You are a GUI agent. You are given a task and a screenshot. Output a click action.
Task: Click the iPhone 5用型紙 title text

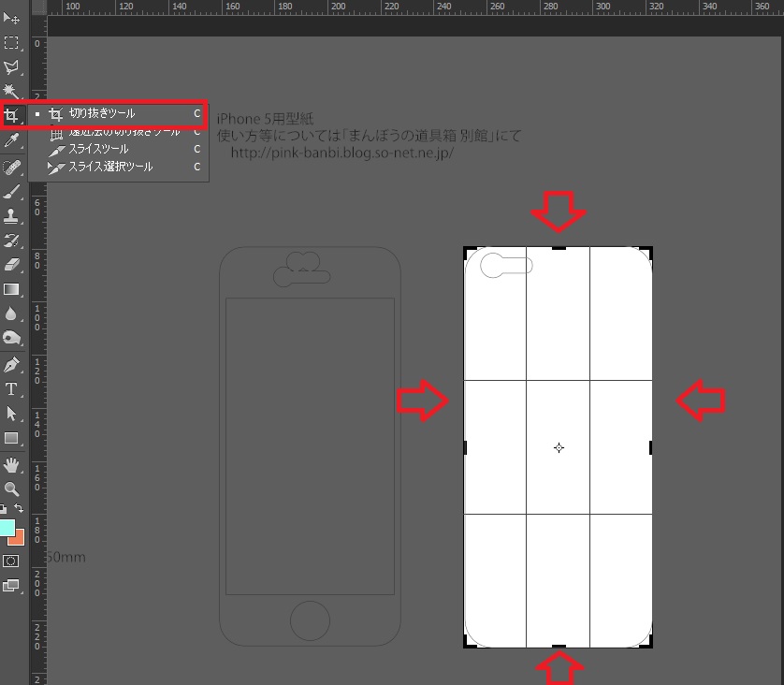click(265, 119)
